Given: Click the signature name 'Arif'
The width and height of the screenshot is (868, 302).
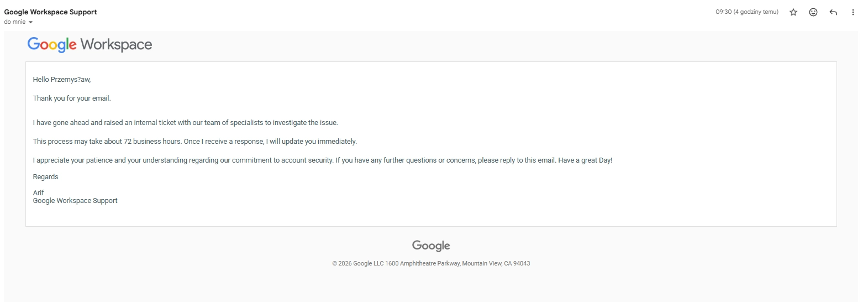Looking at the screenshot, I should 38,193.
